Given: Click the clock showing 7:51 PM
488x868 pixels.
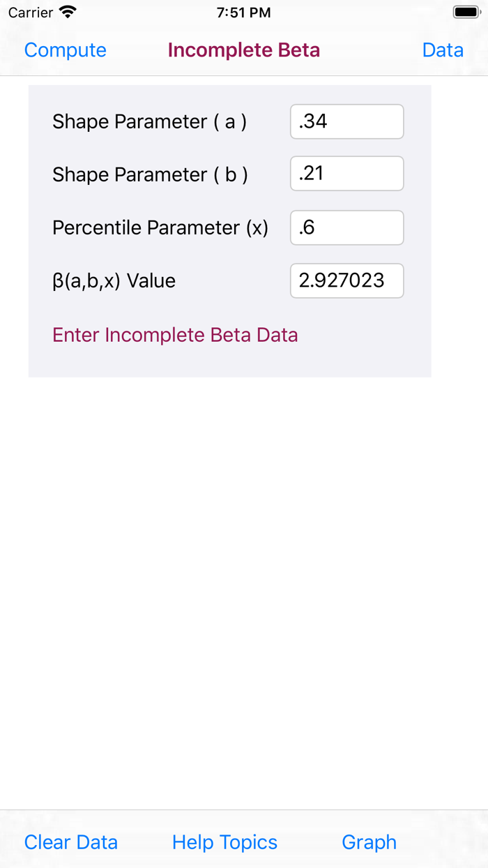Looking at the screenshot, I should (244, 12).
